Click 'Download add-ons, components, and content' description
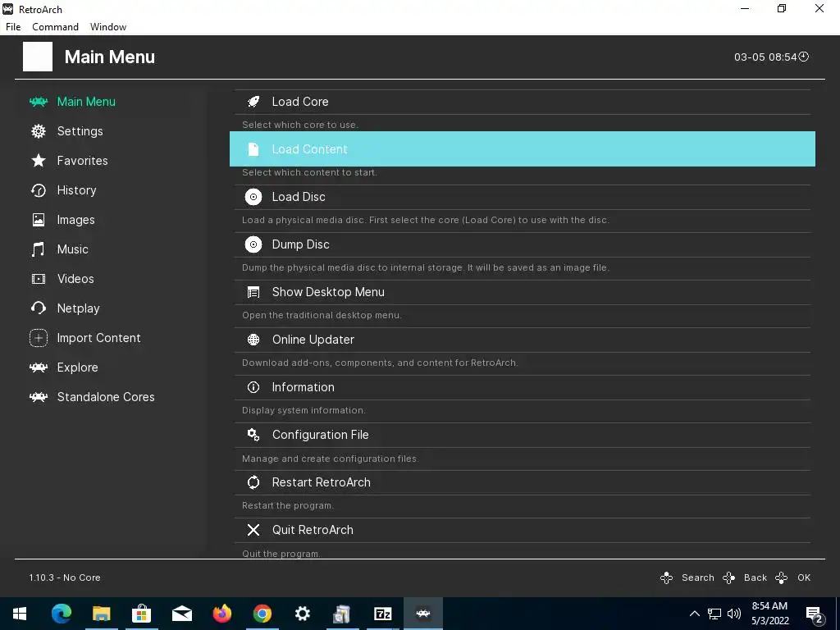840x630 pixels. tap(380, 363)
